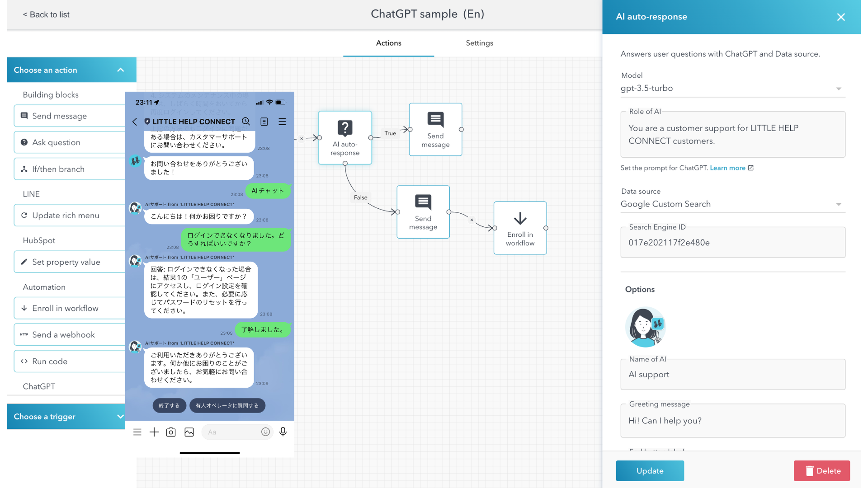Click the Run code block
The width and height of the screenshot is (868, 488).
coord(70,361)
